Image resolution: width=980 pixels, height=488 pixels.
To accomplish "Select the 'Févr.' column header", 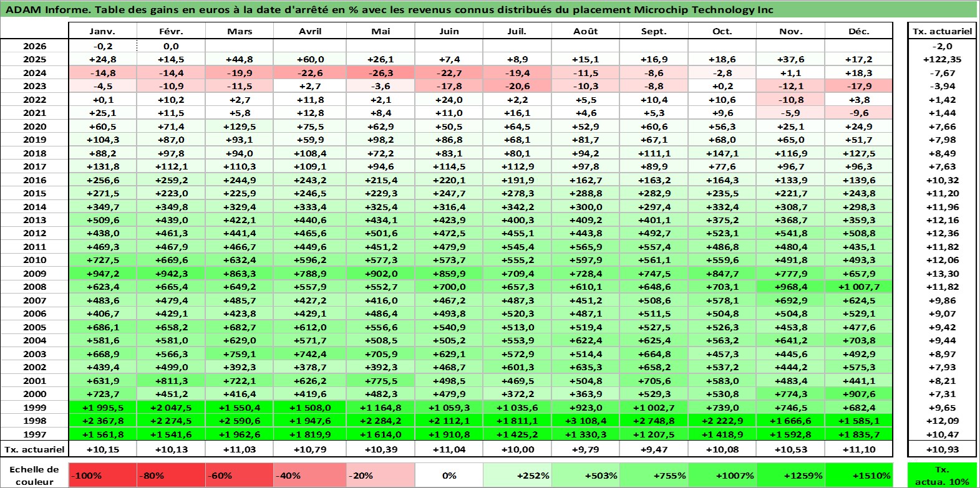I will coord(171,31).
